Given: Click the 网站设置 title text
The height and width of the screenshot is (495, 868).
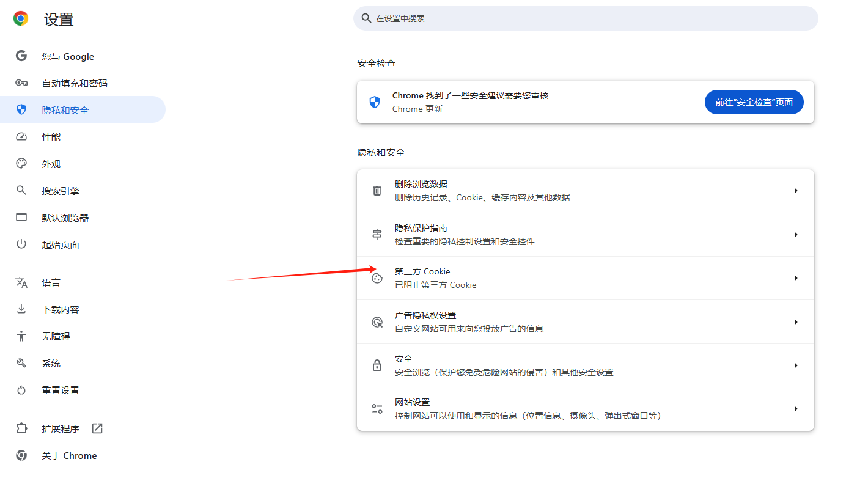Looking at the screenshot, I should pyautogui.click(x=413, y=402).
